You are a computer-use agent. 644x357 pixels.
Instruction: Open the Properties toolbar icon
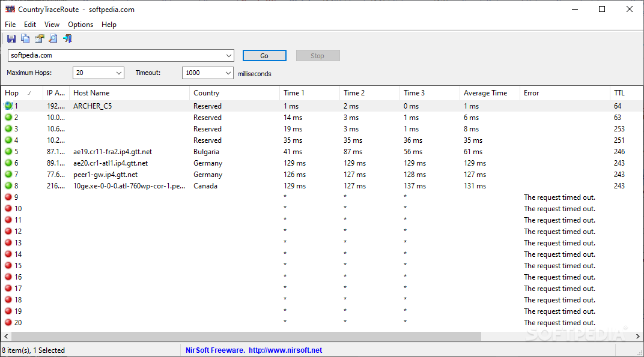(40, 38)
